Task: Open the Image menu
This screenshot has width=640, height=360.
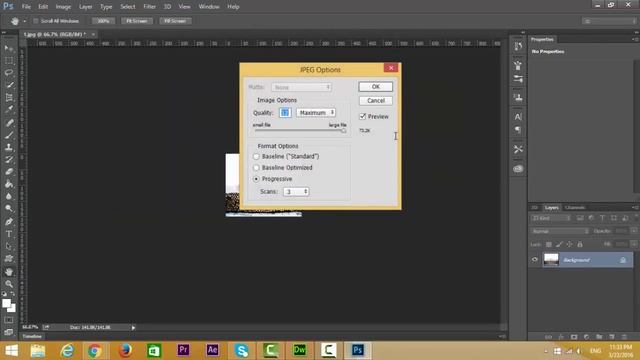Action: pos(63,7)
